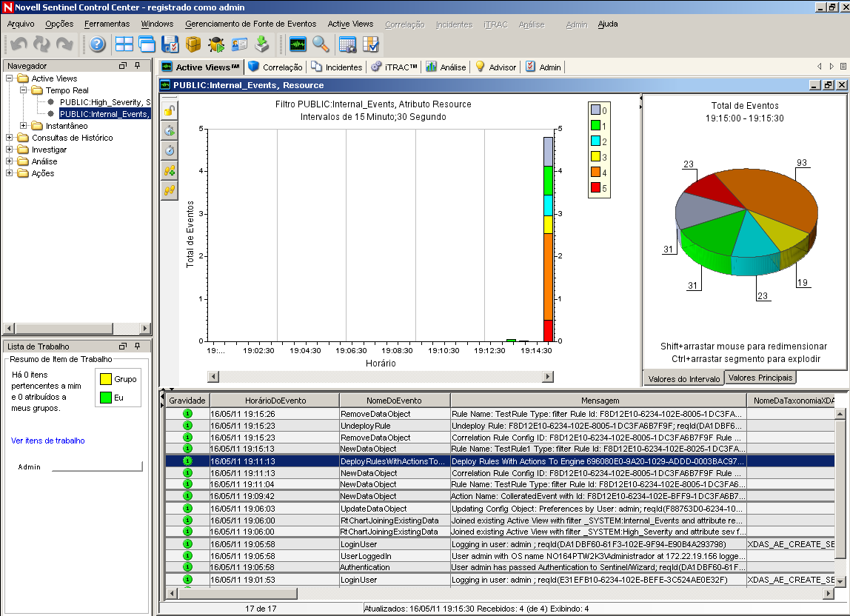Click the yellow padlock icon beside chart
This screenshot has width=850, height=616.
click(170, 111)
